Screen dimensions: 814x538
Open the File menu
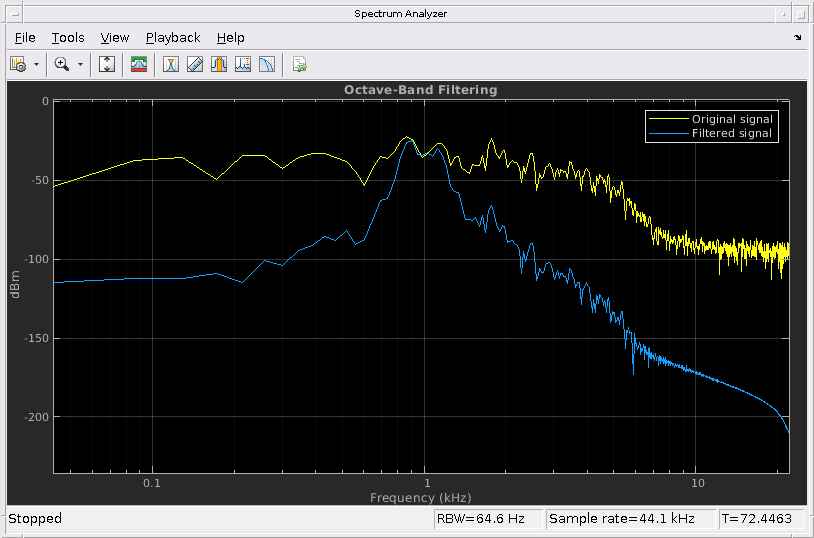tap(25, 38)
